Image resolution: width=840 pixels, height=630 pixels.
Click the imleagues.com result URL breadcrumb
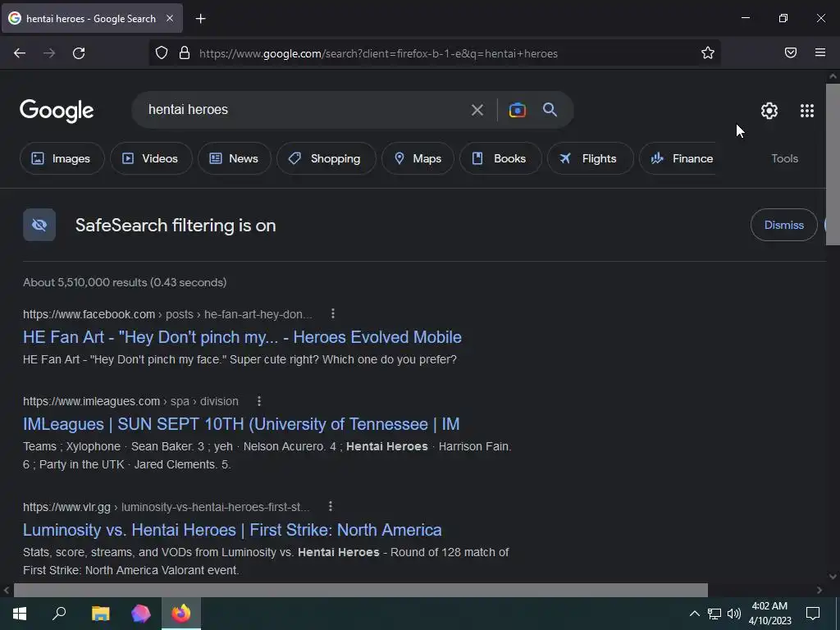130,401
